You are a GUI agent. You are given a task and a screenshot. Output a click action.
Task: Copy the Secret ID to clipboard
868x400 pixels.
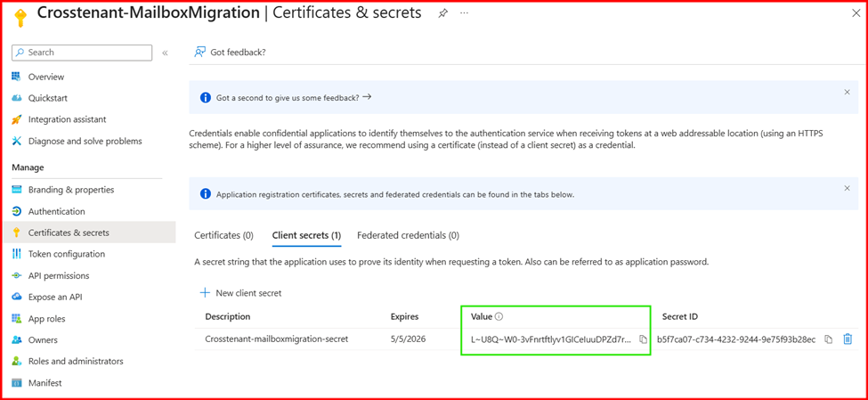pyautogui.click(x=829, y=339)
